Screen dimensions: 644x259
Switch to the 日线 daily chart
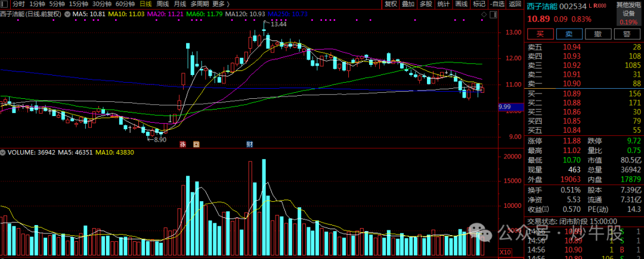point(145,4)
